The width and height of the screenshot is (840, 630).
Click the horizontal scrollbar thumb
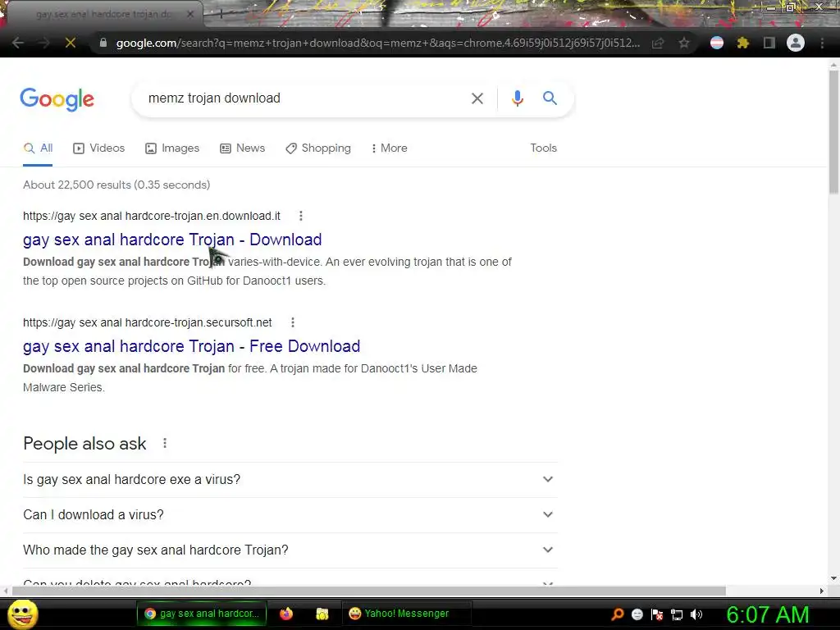368,591
